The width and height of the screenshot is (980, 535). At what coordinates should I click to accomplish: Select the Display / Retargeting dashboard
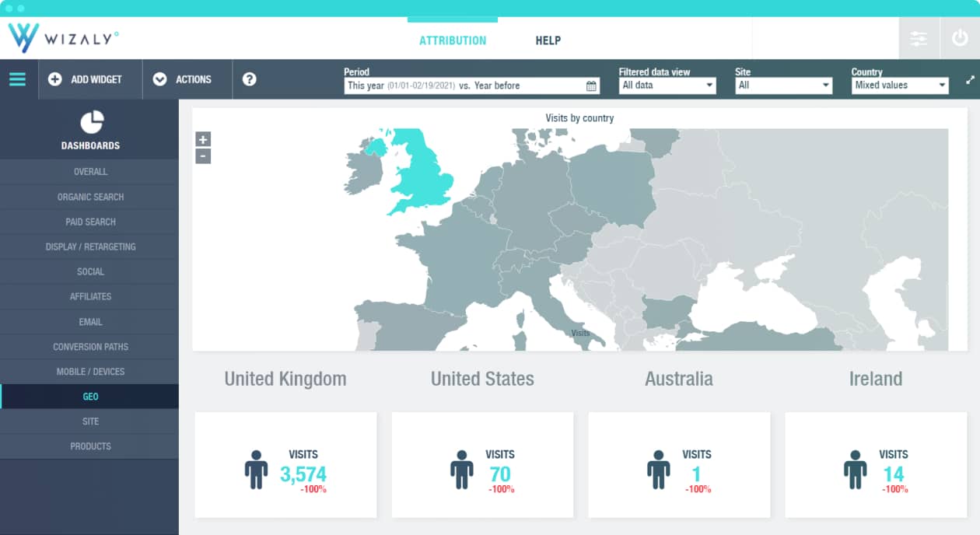(89, 247)
